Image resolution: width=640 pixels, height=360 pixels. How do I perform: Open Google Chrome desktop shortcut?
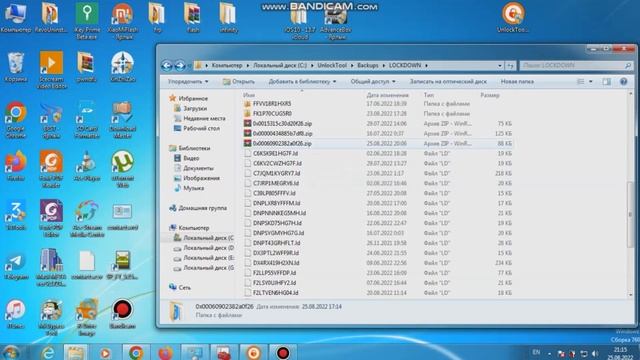click(x=16, y=120)
